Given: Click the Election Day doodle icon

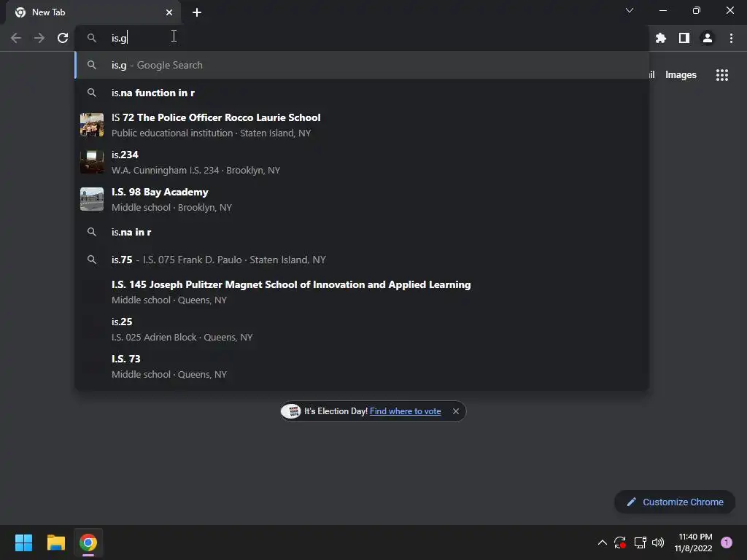Looking at the screenshot, I should click(291, 411).
